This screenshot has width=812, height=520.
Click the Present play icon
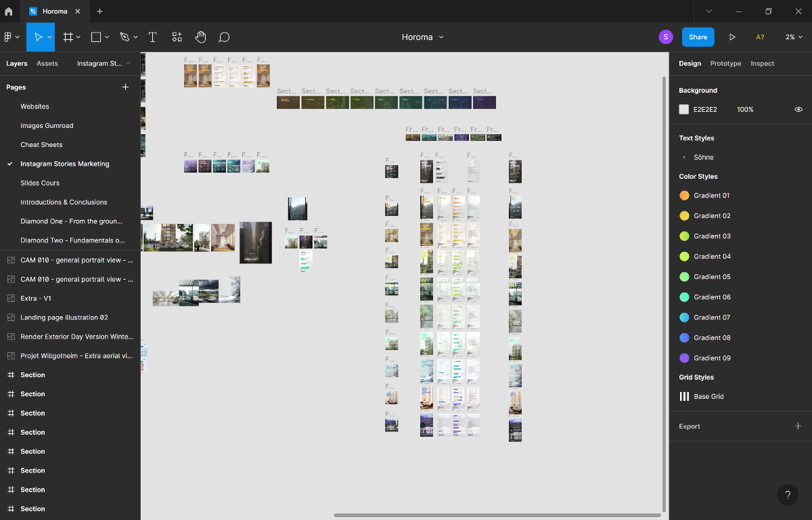click(732, 37)
